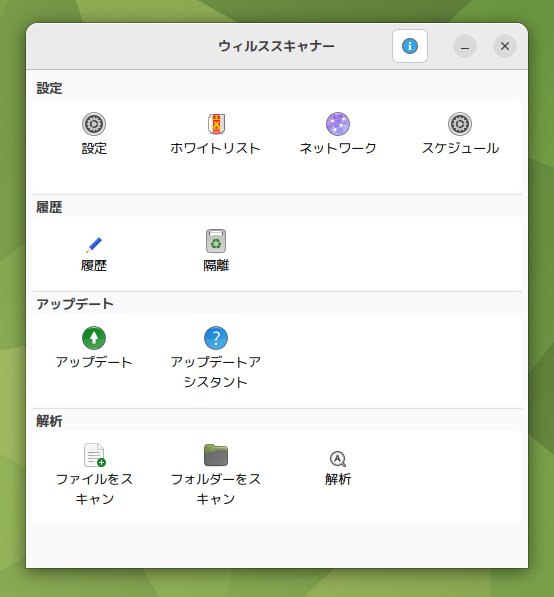
Task: Open the ネットワーク network globe icon
Action: pos(338,124)
